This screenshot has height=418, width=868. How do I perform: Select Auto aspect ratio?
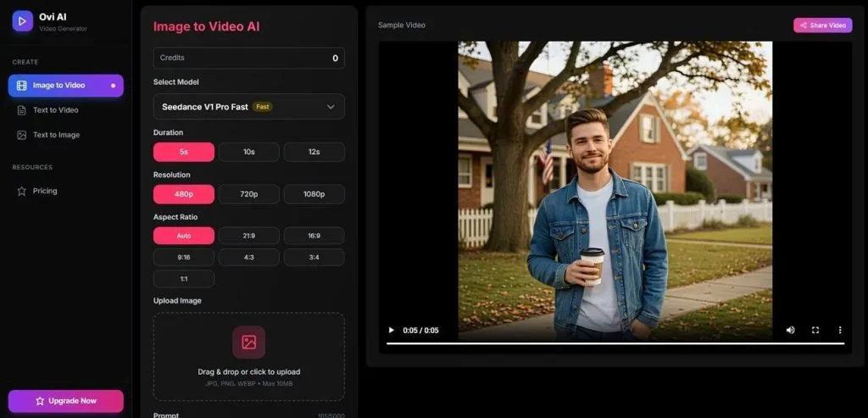tap(184, 236)
